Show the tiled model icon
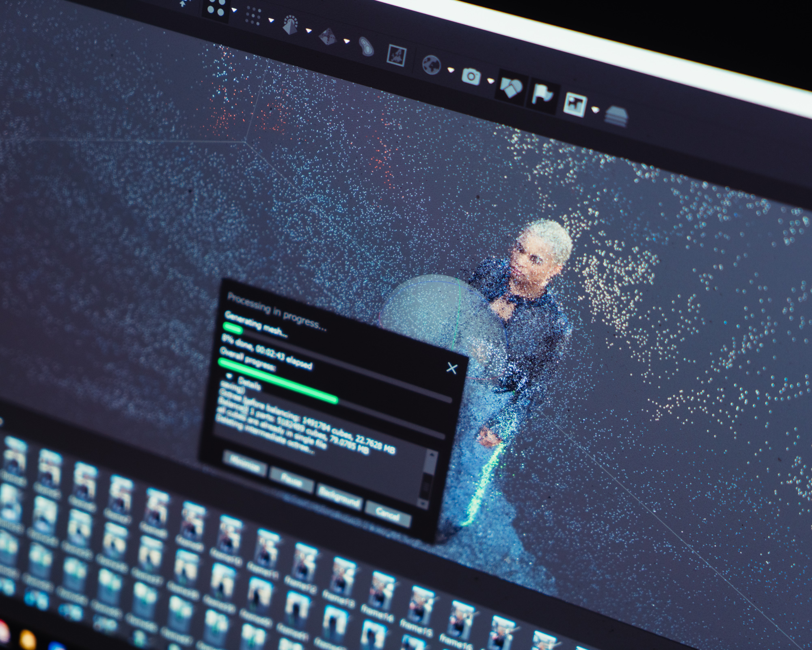The image size is (812, 650). pyautogui.click(x=328, y=37)
